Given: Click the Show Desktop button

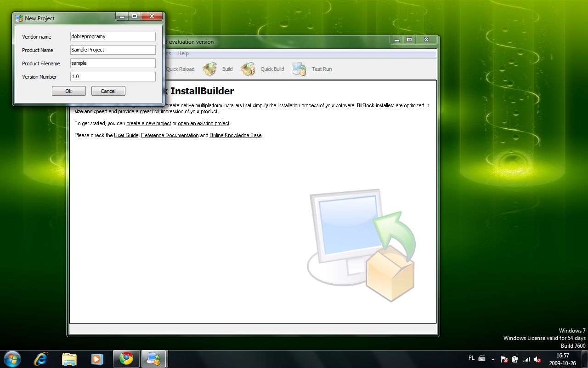Looking at the screenshot, I should 584,359.
